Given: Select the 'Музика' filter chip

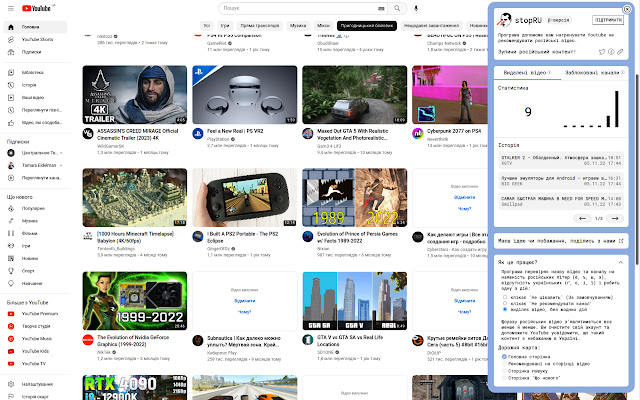Looking at the screenshot, I should tap(298, 26).
